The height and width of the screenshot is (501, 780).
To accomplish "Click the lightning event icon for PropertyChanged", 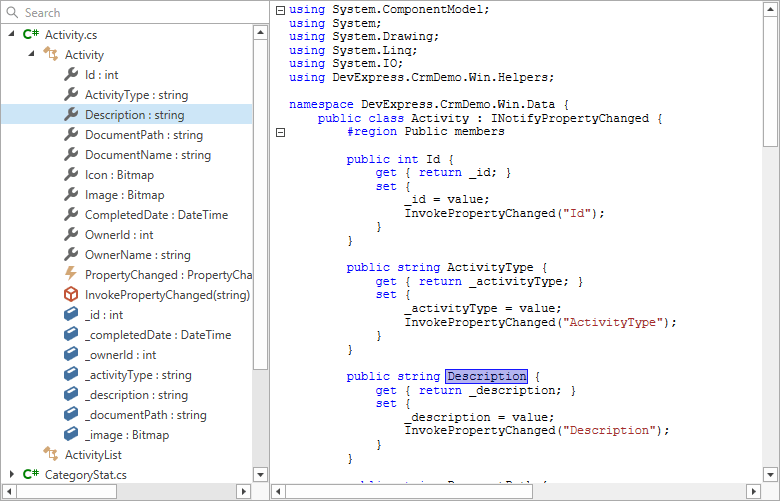I will 71,273.
